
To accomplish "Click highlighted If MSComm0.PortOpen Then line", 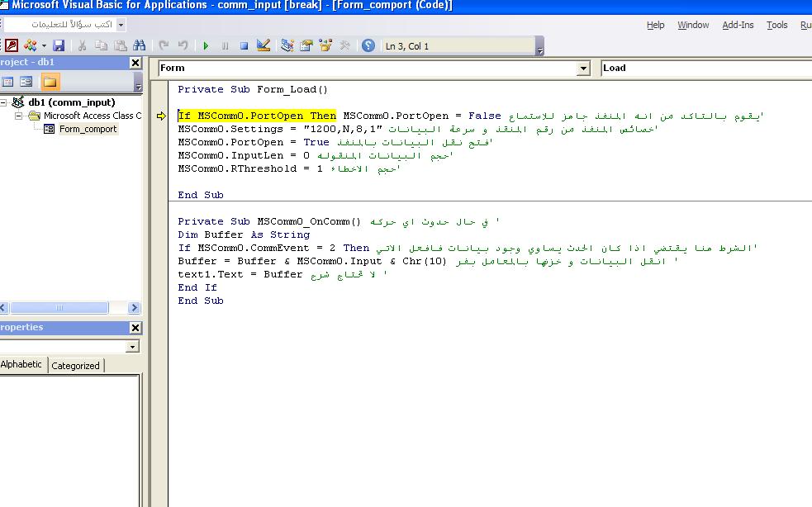I will (x=258, y=116).
